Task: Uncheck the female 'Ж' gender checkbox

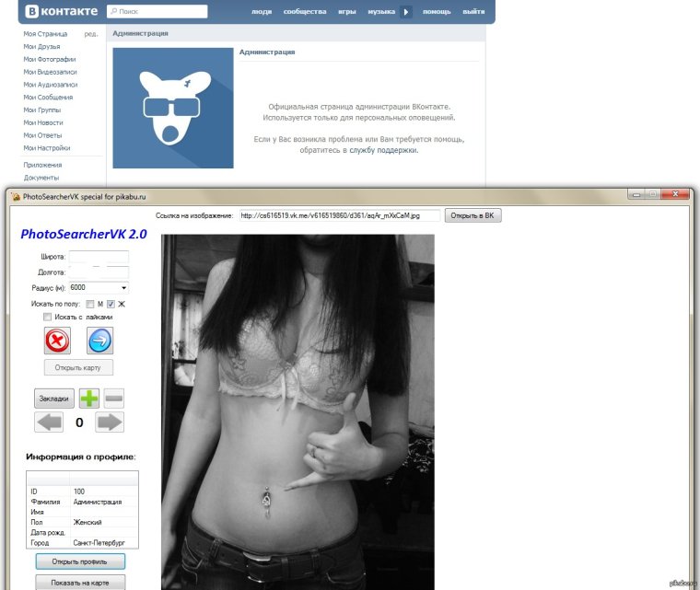Action: 111,303
